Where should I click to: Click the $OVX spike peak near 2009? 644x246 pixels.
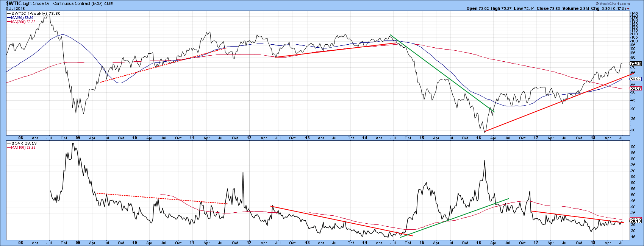point(73,144)
